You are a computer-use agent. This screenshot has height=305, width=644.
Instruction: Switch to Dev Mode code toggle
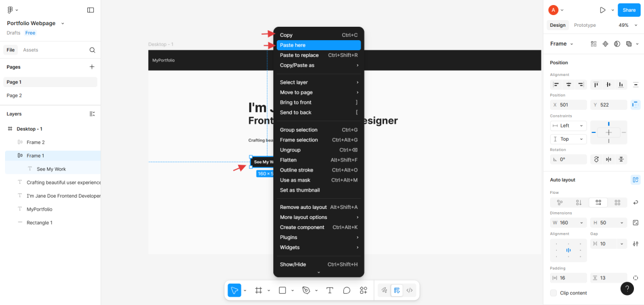tap(410, 290)
